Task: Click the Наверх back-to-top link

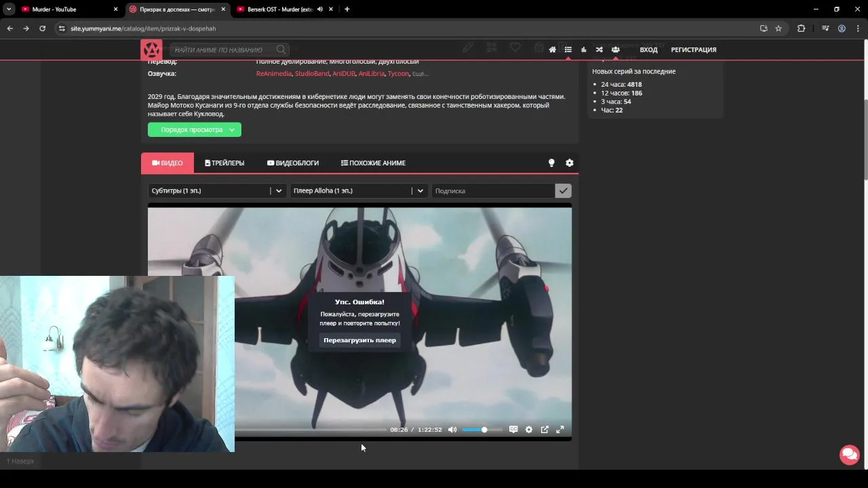Action: (x=20, y=461)
